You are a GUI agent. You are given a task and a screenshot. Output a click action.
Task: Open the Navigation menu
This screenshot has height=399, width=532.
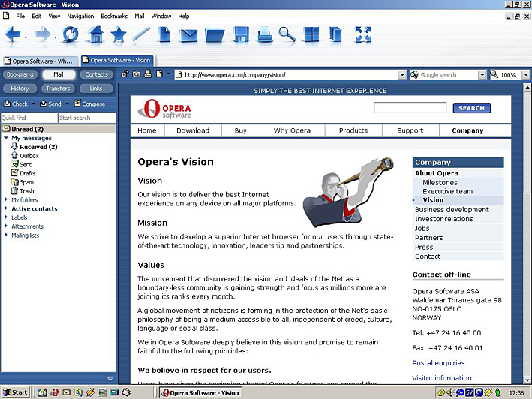(80, 16)
